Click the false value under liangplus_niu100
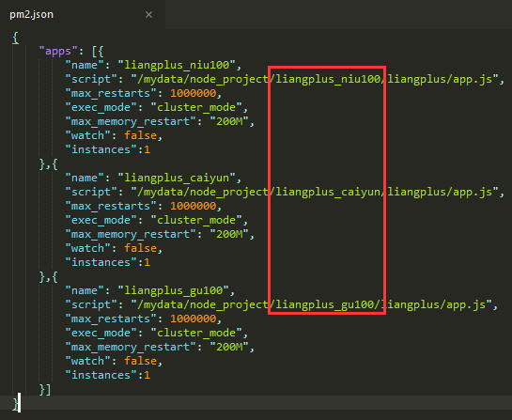512x420 pixels. [140, 135]
